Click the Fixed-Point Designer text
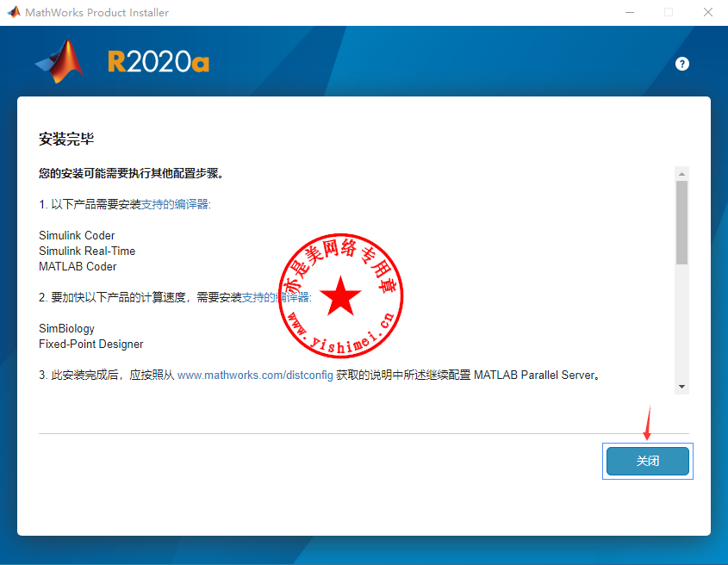This screenshot has width=728, height=565. pos(91,344)
